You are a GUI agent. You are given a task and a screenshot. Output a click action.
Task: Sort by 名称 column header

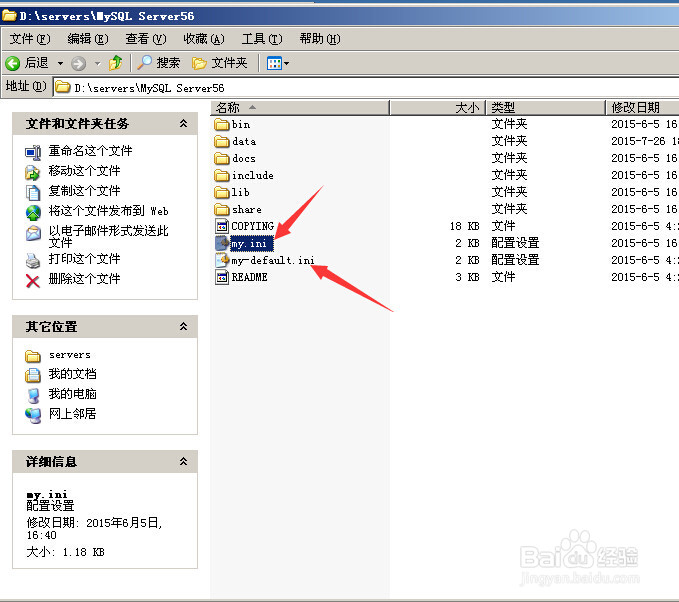click(x=300, y=107)
